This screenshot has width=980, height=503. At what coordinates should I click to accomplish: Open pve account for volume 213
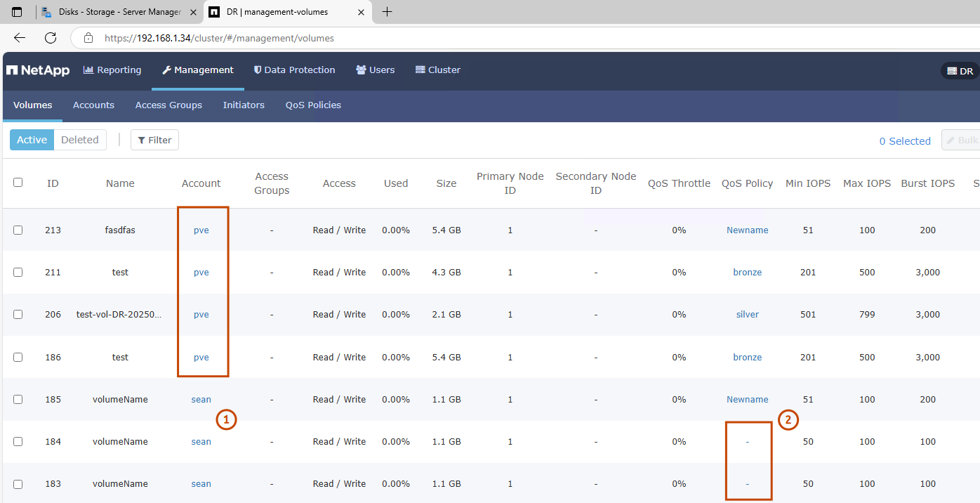coord(201,230)
